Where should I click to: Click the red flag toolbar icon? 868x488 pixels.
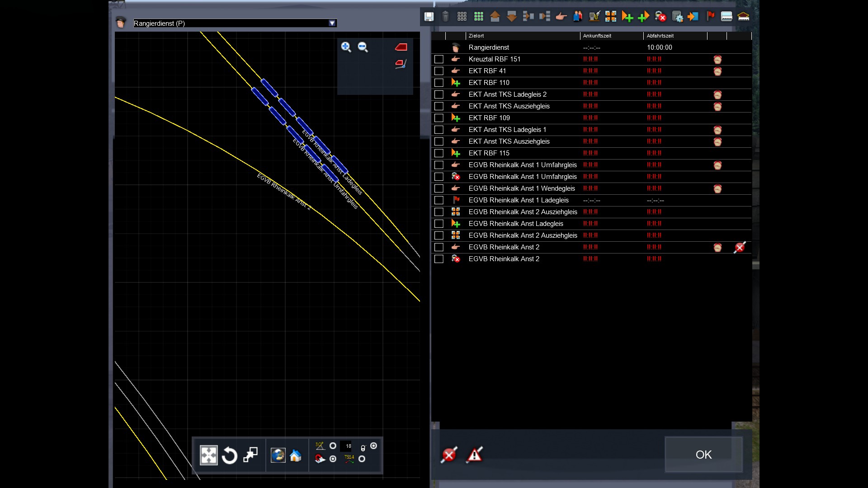coord(710,17)
